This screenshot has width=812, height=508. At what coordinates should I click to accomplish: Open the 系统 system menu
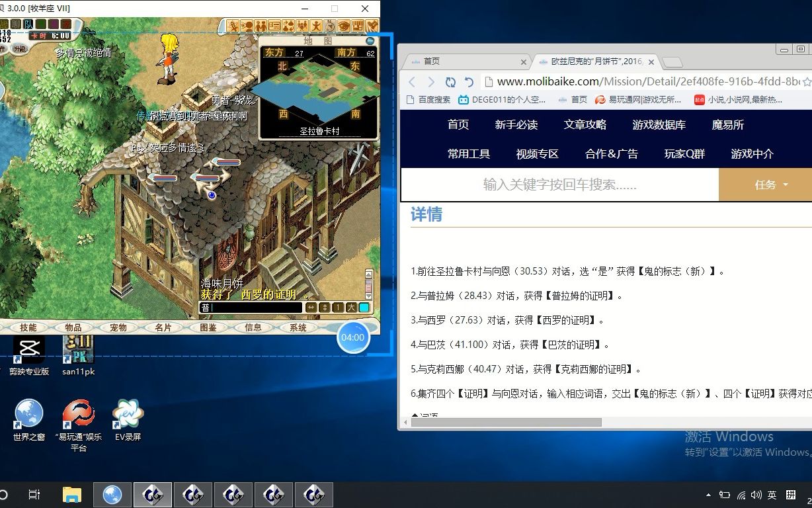[298, 327]
